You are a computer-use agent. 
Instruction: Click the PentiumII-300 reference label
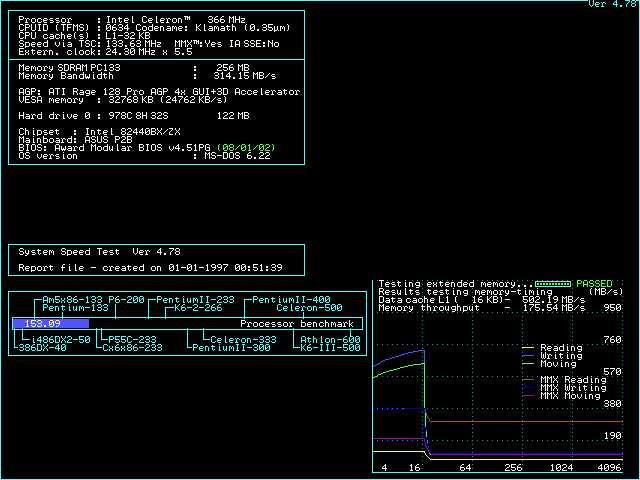tap(231, 348)
